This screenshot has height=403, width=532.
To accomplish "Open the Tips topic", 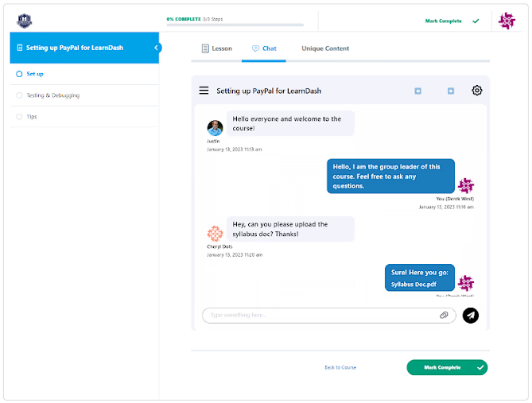I will [x=32, y=117].
